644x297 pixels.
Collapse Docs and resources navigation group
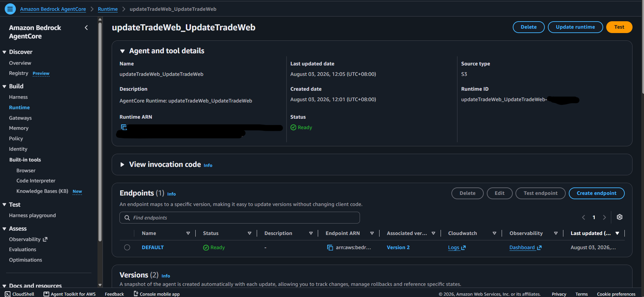pyautogui.click(x=4, y=286)
